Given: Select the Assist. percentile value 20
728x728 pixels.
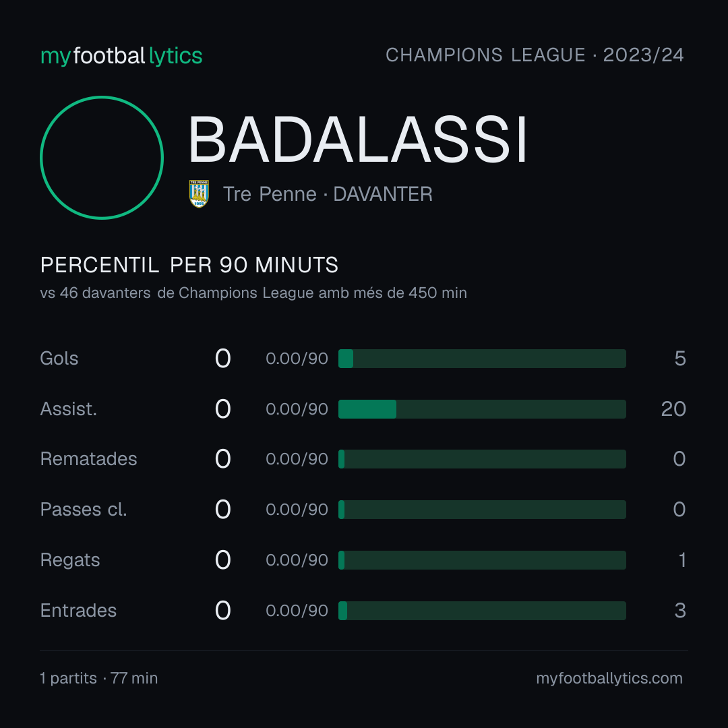Looking at the screenshot, I should (673, 409).
